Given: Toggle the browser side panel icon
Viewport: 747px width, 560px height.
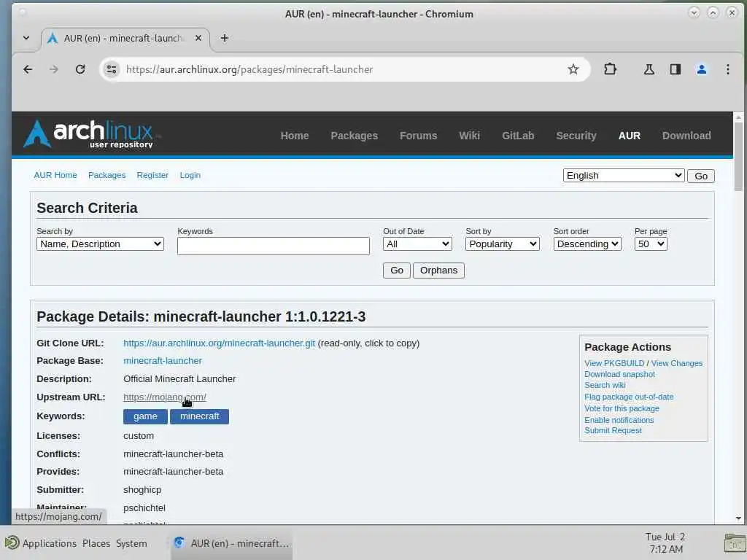Looking at the screenshot, I should click(x=675, y=69).
